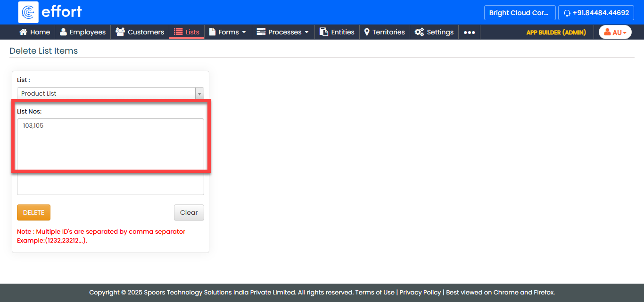
Task: Expand the Processes dropdown menu
Action: 283,32
